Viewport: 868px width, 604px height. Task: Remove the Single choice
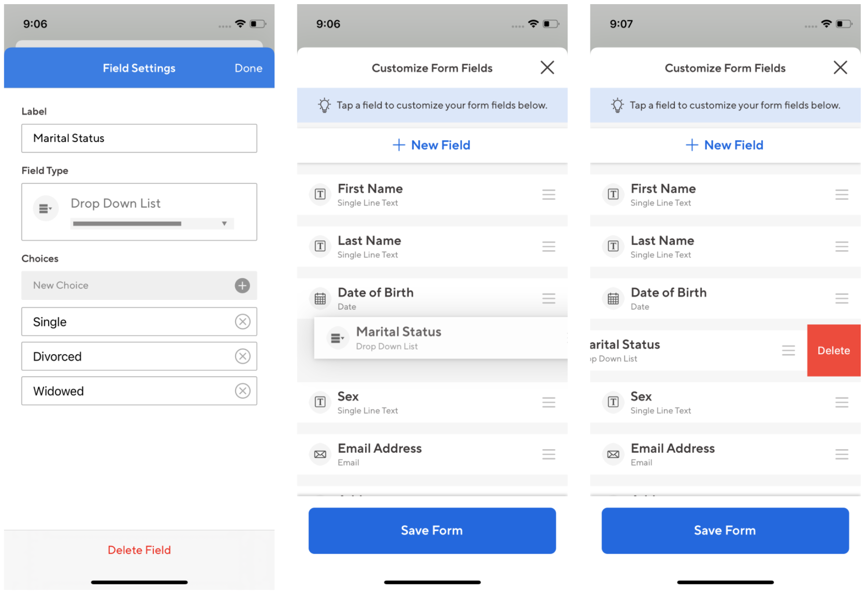(242, 322)
